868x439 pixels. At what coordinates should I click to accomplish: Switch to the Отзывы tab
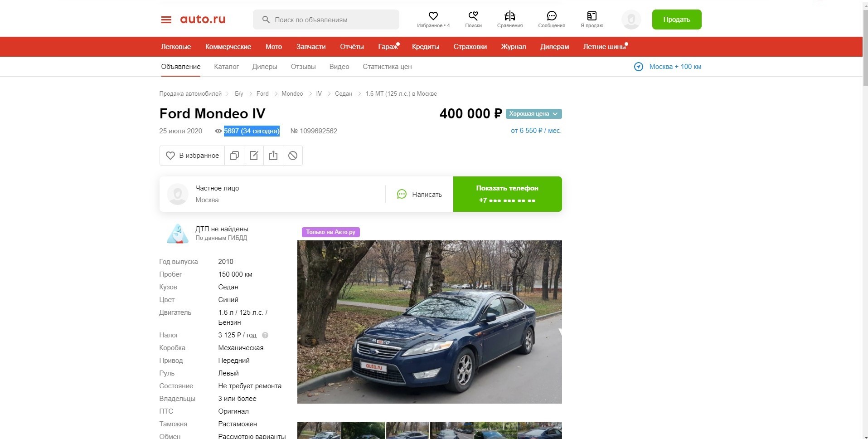tap(303, 67)
